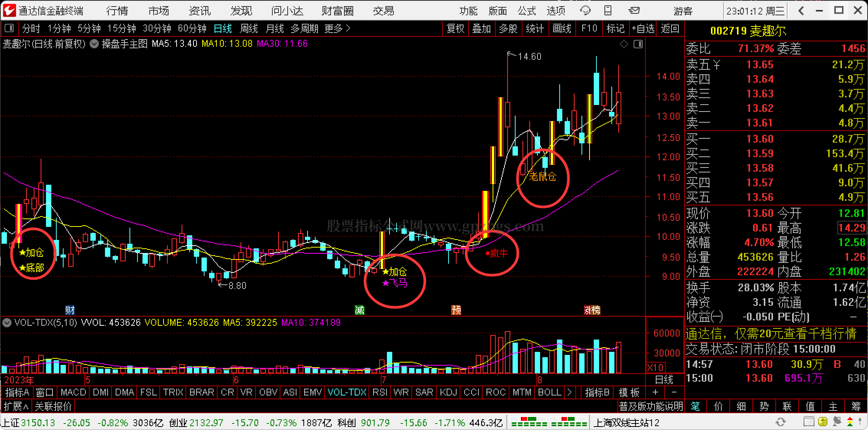Toggle 叠加 overlay mode
The width and height of the screenshot is (868, 430).
pos(481,28)
